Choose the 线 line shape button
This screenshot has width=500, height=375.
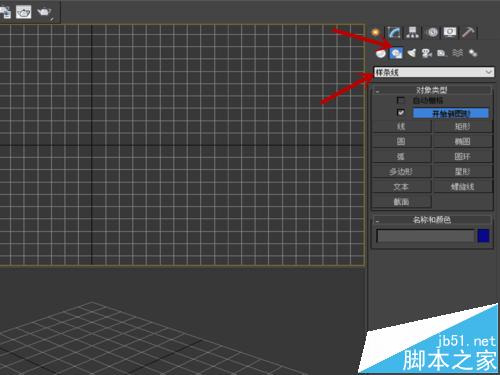(x=401, y=126)
